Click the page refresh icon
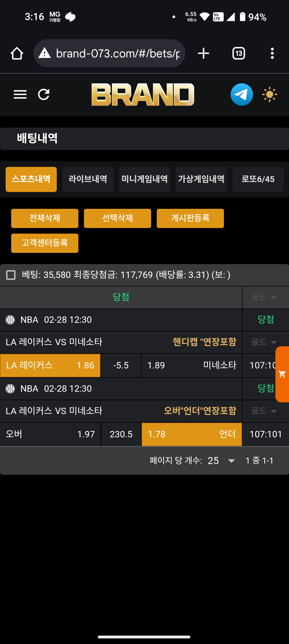Screen dimensions: 289x644 pyautogui.click(x=44, y=95)
